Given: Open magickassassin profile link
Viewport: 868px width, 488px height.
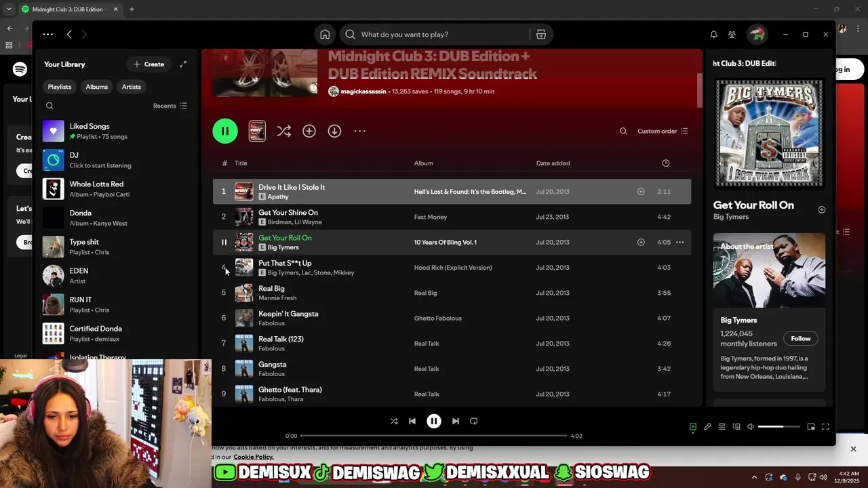Looking at the screenshot, I should pyautogui.click(x=363, y=91).
